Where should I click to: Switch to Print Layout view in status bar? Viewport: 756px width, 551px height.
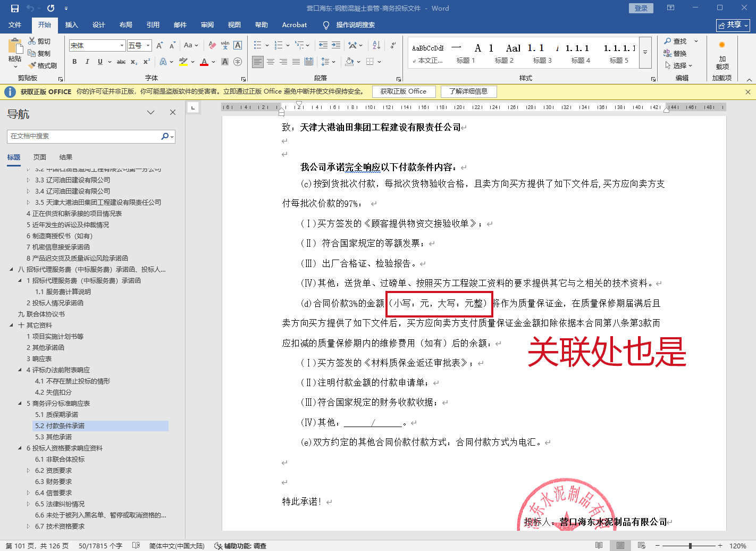click(620, 546)
